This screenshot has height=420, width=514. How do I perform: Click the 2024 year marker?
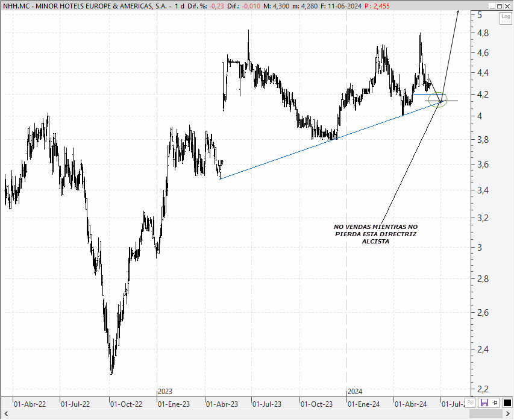(x=355, y=392)
